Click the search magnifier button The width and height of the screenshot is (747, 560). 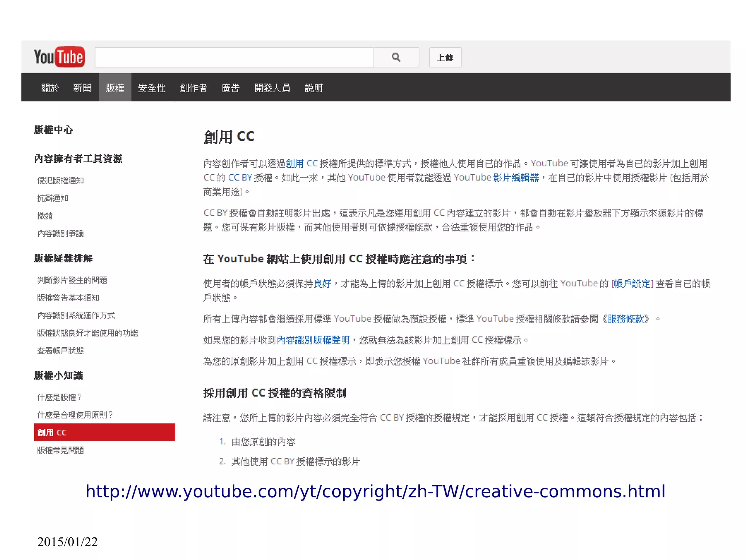pyautogui.click(x=396, y=57)
